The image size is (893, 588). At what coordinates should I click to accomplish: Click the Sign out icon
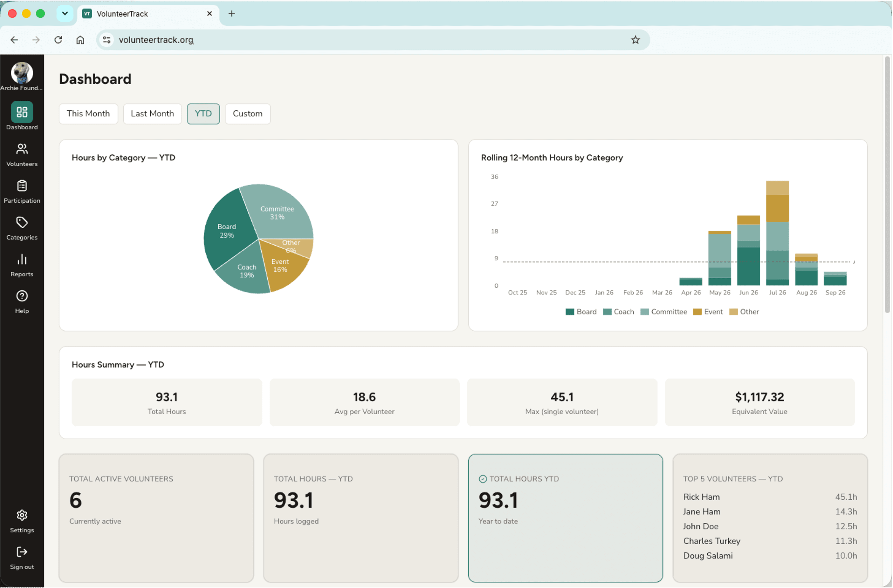pyautogui.click(x=22, y=552)
